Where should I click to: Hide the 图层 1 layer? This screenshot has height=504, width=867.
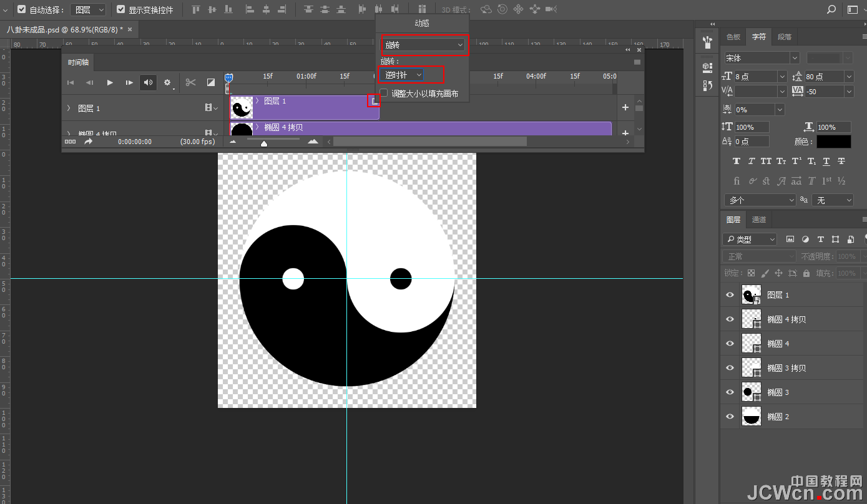[730, 294]
